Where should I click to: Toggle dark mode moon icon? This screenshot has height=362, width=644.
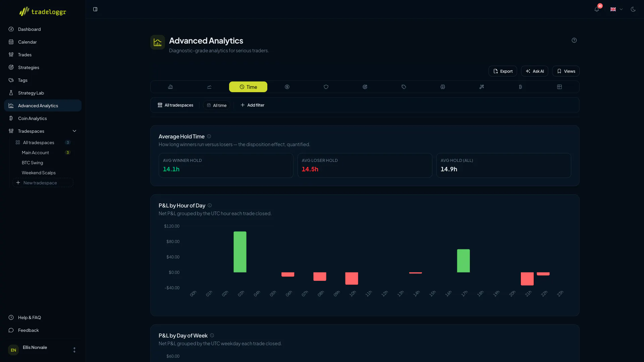pyautogui.click(x=633, y=9)
